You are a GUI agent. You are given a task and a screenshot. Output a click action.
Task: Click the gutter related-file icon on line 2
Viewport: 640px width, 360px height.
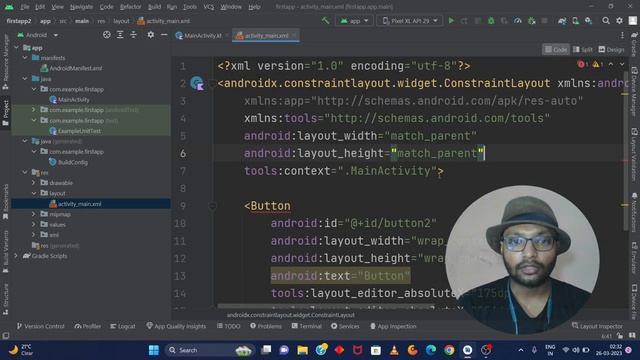(x=198, y=84)
